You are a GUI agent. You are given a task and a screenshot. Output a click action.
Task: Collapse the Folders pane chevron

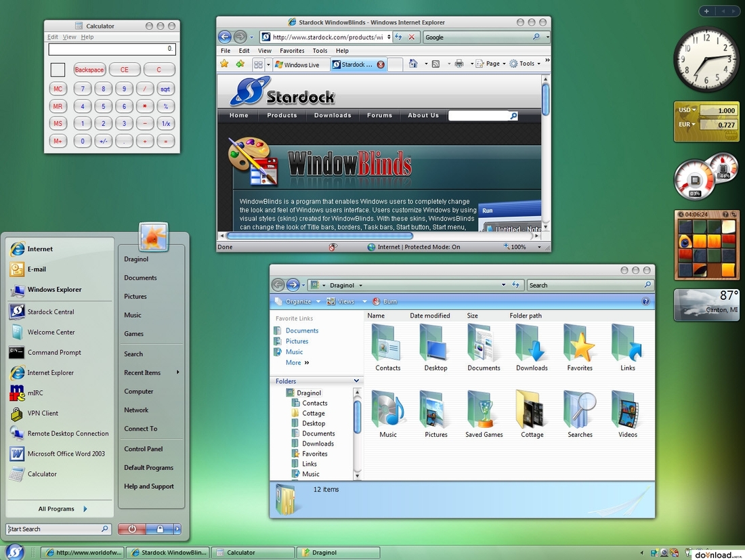tap(356, 381)
